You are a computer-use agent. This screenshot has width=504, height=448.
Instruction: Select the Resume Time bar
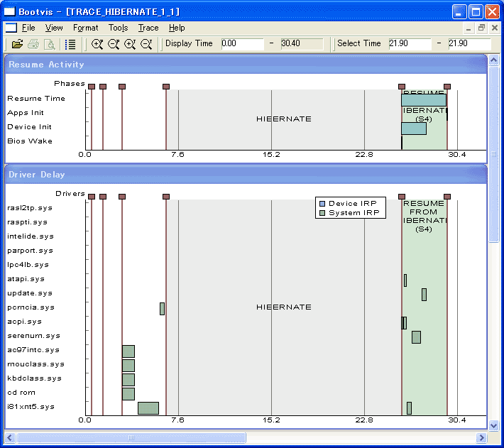tap(424, 100)
